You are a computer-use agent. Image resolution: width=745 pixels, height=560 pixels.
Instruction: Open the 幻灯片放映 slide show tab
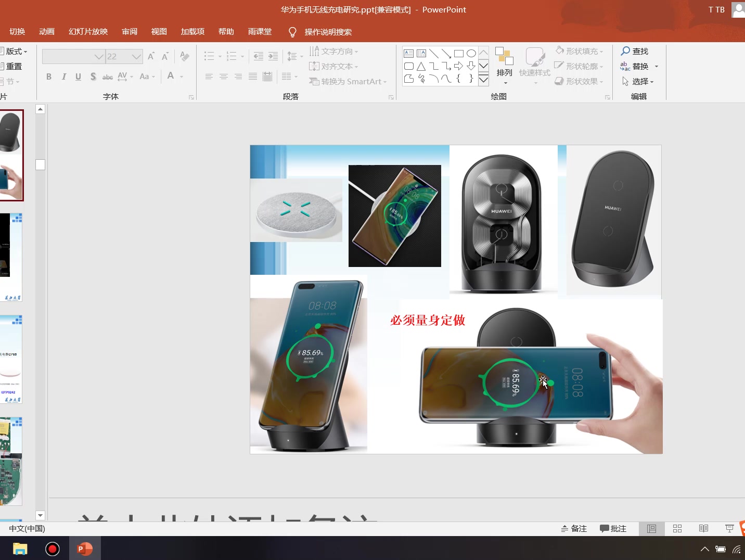[88, 32]
